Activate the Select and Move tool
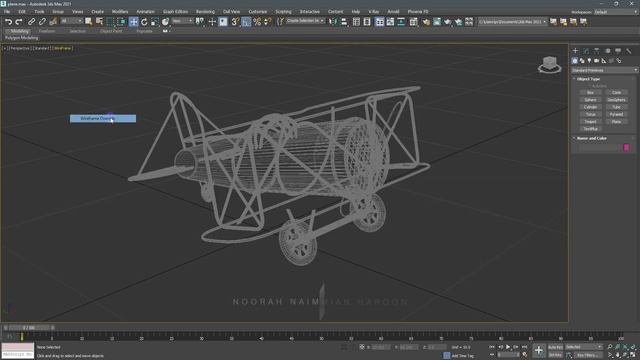The height and width of the screenshot is (360, 640). tap(133, 22)
